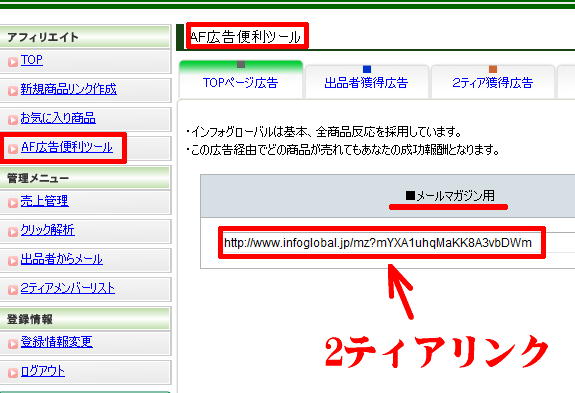
Task: Click the arrow icon beside 出品者からメール
Action: [13, 261]
